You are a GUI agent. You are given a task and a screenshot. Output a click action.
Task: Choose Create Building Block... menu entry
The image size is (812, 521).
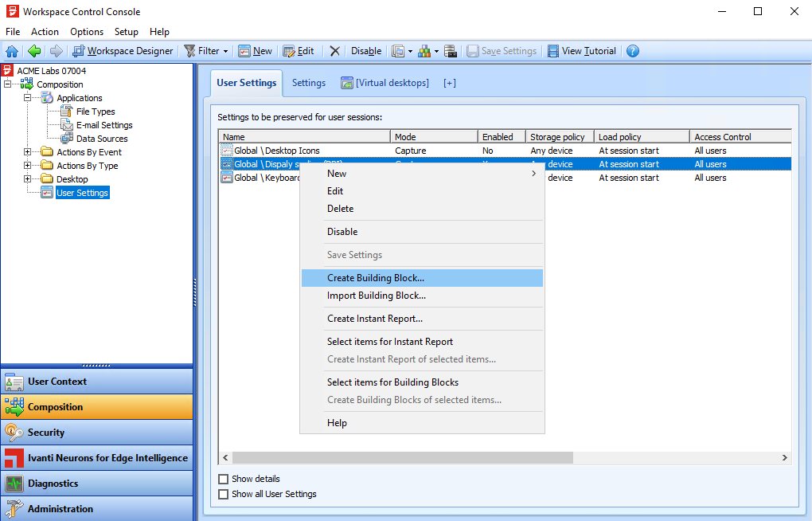pyautogui.click(x=422, y=278)
